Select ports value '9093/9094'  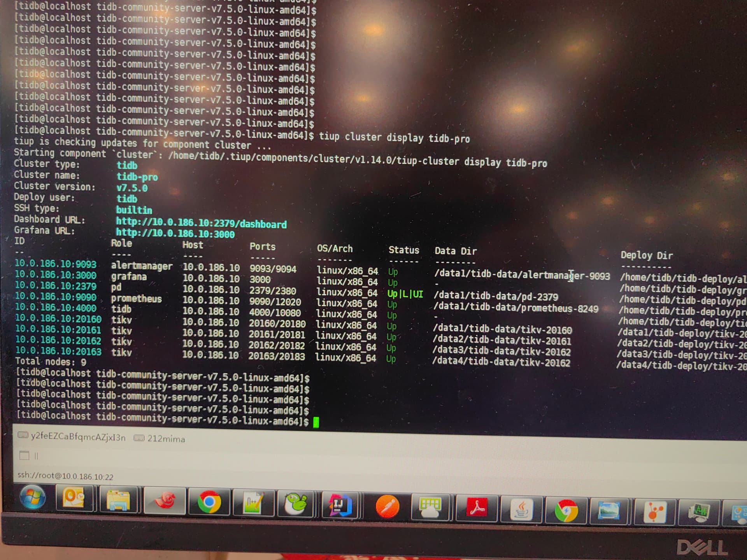[273, 269]
